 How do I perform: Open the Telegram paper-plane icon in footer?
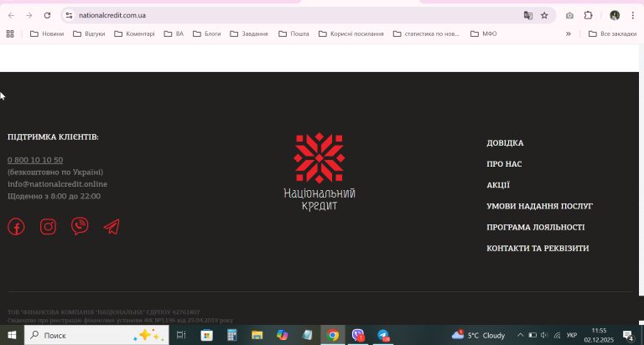(112, 226)
